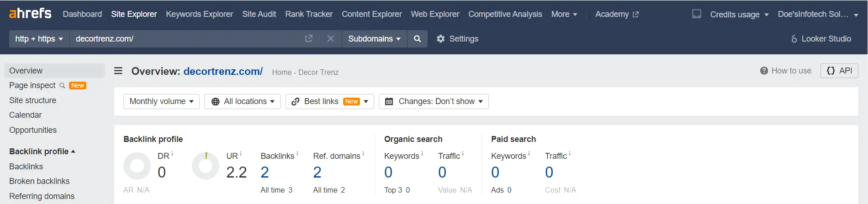The image size is (868, 204).
Task: Click Top 3 value 0
Action: tap(408, 190)
